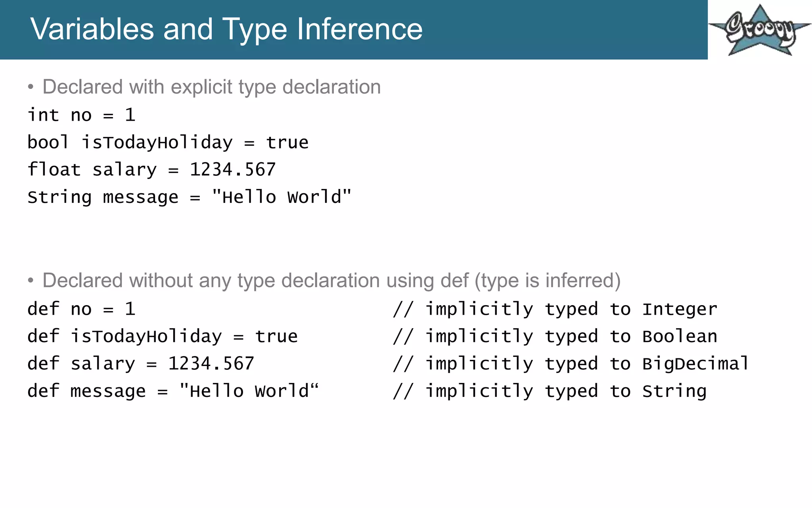Select bullet 'Declared with explicit type declaration'
Viewport: 812px width, 508px height.
coord(211,87)
